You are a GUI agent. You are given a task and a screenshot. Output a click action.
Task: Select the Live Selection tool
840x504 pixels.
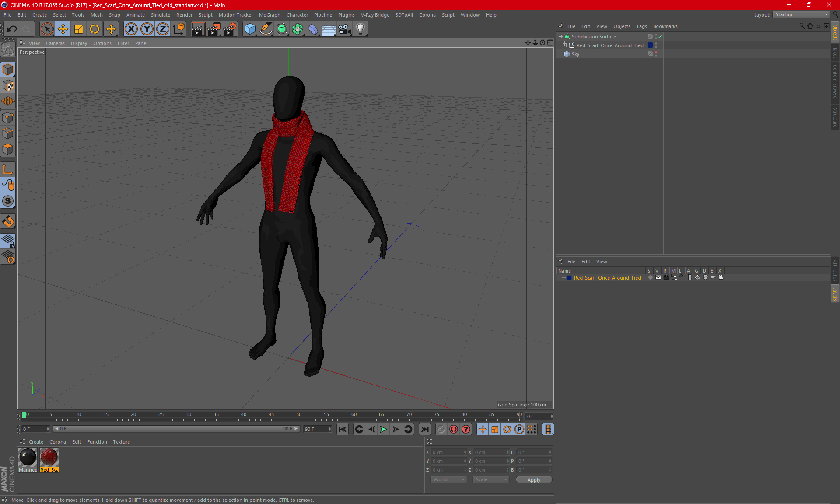[47, 29]
